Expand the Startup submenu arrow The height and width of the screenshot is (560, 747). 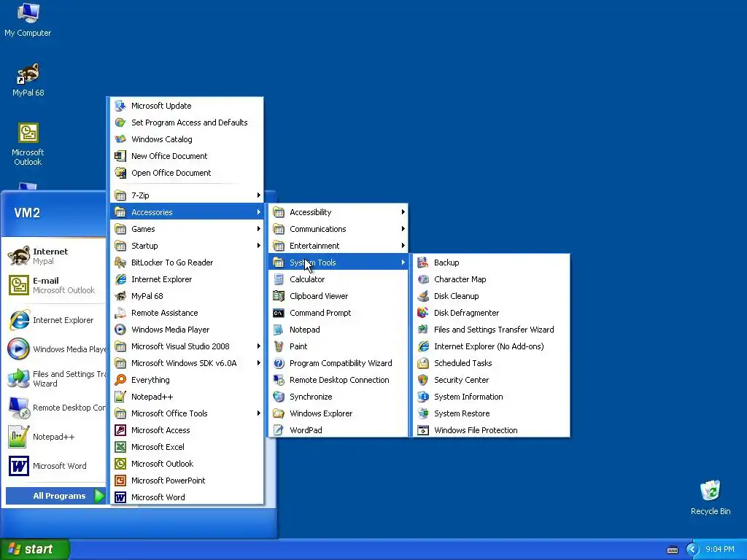pyautogui.click(x=259, y=246)
